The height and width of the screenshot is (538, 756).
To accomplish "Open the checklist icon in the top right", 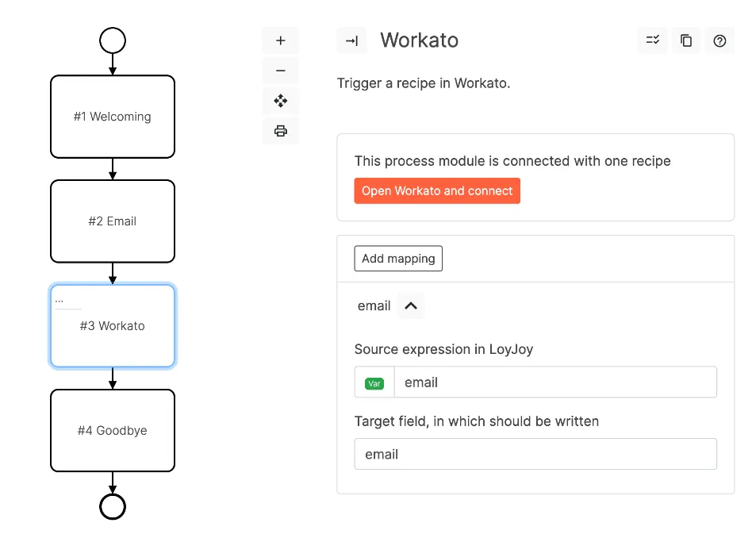I will click(652, 40).
